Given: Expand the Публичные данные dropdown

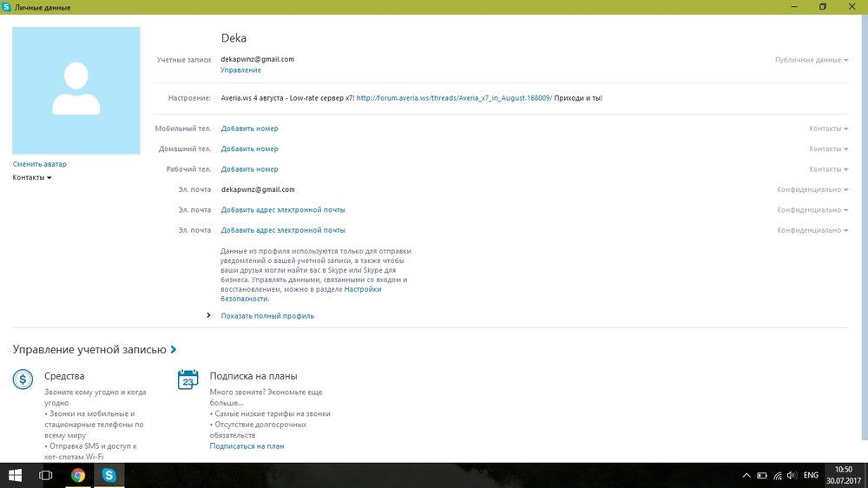Looking at the screenshot, I should tap(811, 60).
